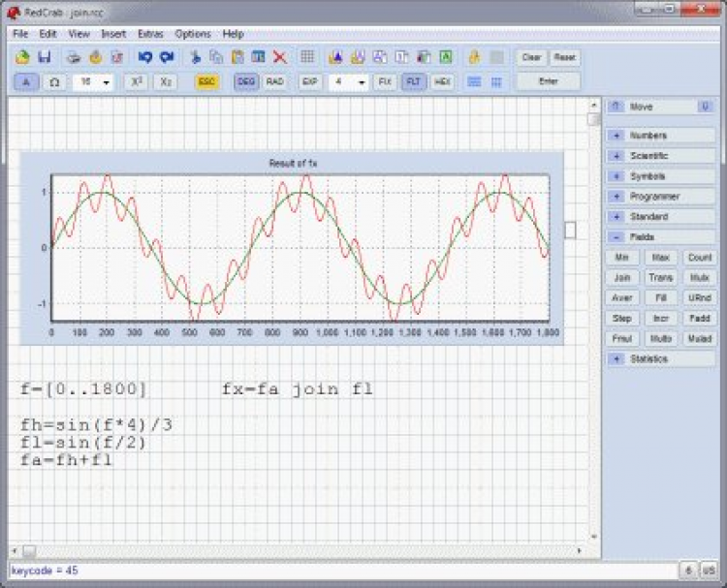This screenshot has height=588, width=727.
Task: Click the up-arrow icon beside Move
Action: pyautogui.click(x=616, y=107)
